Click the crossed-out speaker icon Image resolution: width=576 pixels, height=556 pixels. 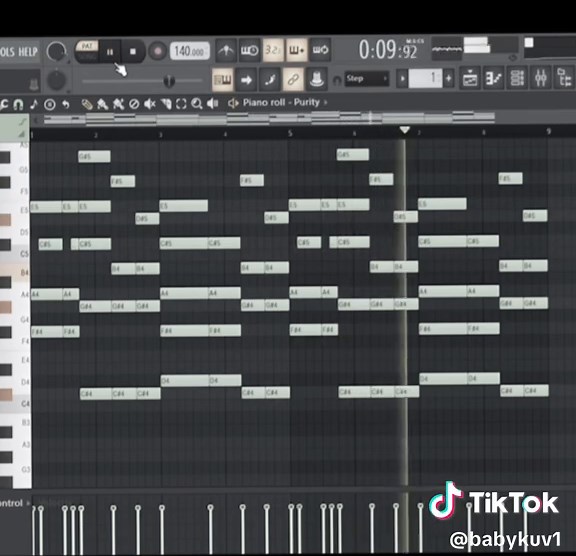point(150,104)
